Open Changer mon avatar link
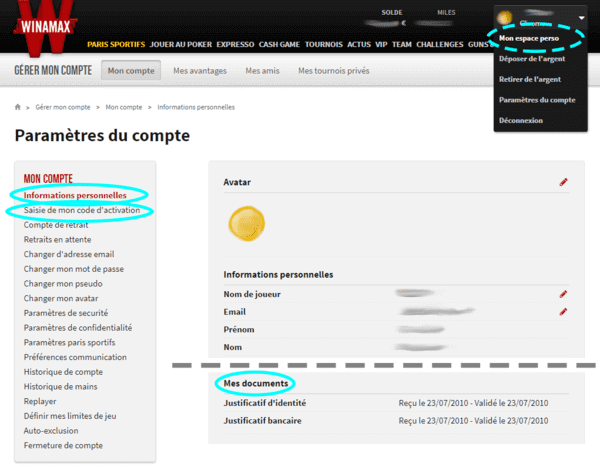The image size is (600, 470). (x=61, y=298)
